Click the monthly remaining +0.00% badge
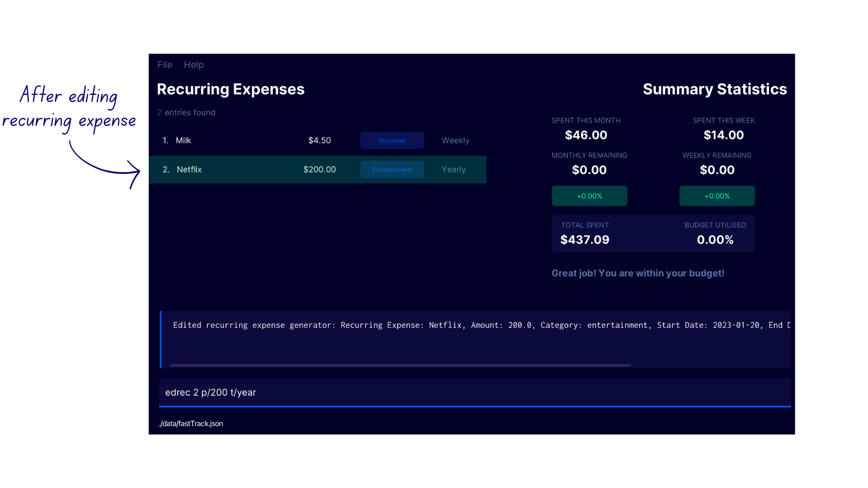The width and height of the screenshot is (868, 488). (x=590, y=196)
